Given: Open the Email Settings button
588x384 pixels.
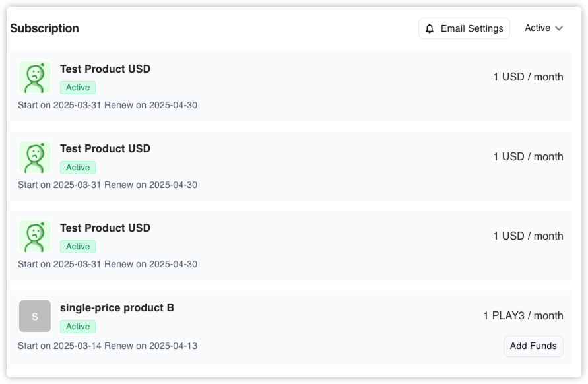Looking at the screenshot, I should [x=464, y=28].
